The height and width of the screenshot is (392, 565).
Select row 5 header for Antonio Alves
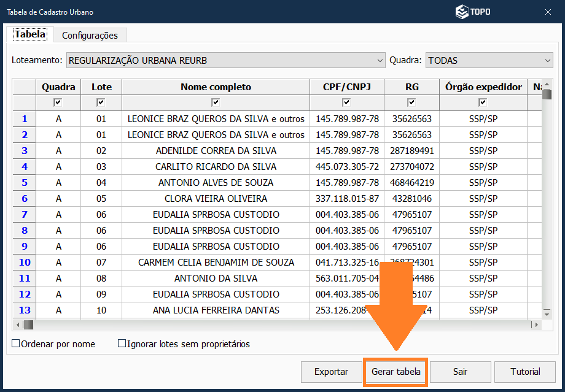(x=25, y=183)
